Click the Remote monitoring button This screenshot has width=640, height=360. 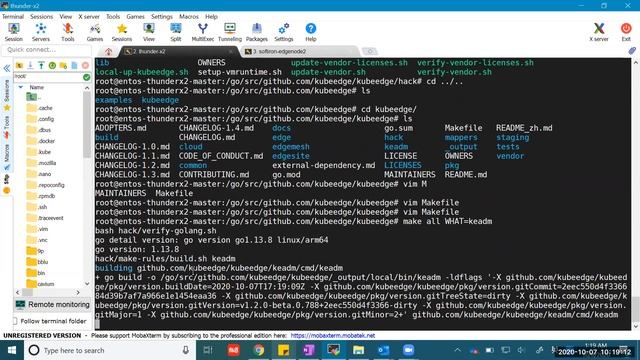click(x=52, y=304)
